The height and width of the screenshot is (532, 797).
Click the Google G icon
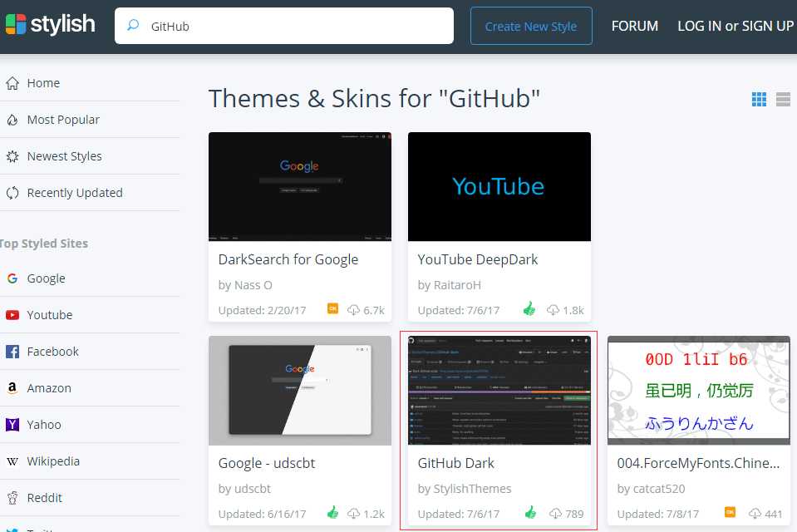pyautogui.click(x=12, y=278)
